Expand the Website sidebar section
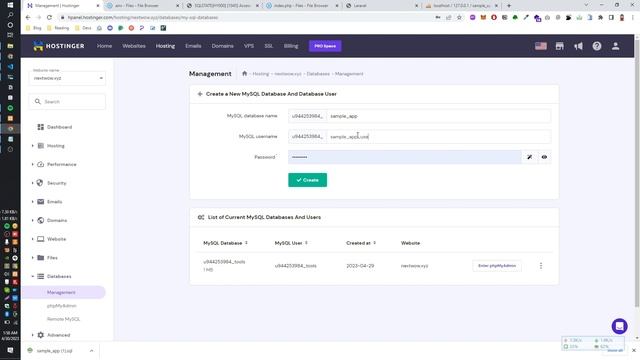 (x=33, y=239)
